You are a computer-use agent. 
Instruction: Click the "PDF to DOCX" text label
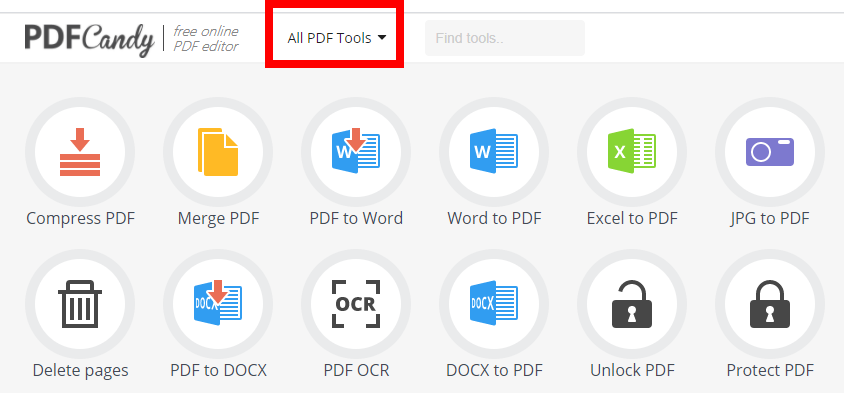coord(219,371)
